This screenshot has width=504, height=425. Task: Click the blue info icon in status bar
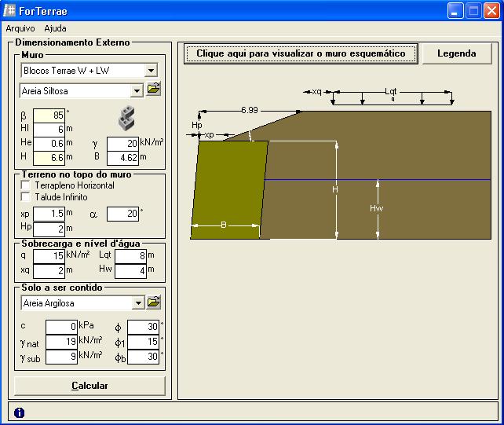pyautogui.click(x=20, y=412)
